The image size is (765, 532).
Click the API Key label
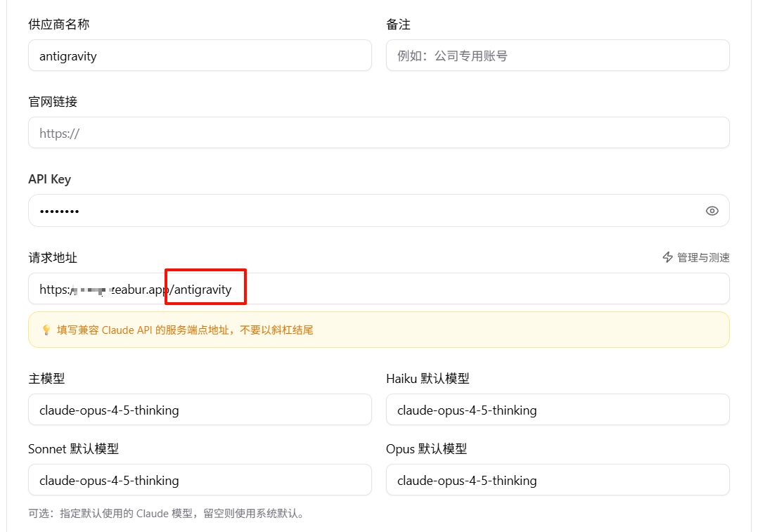point(49,179)
